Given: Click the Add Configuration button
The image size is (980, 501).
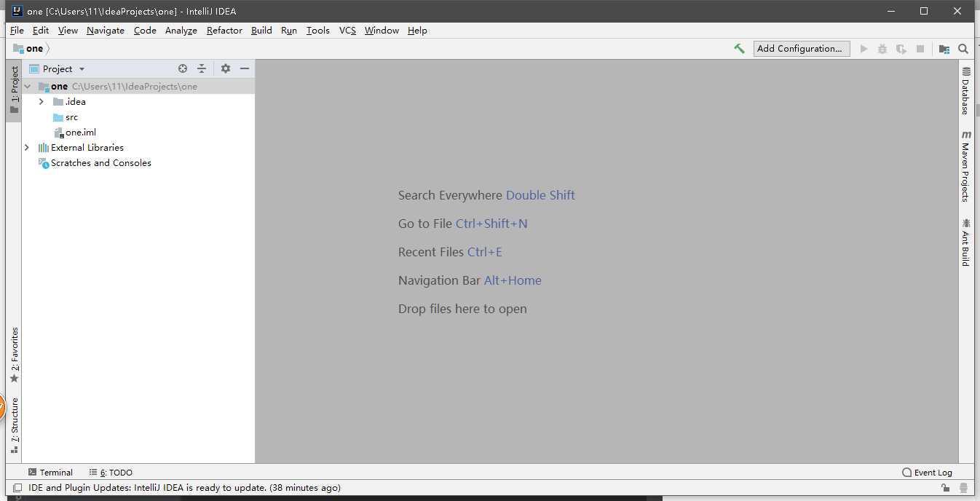Looking at the screenshot, I should pos(802,49).
